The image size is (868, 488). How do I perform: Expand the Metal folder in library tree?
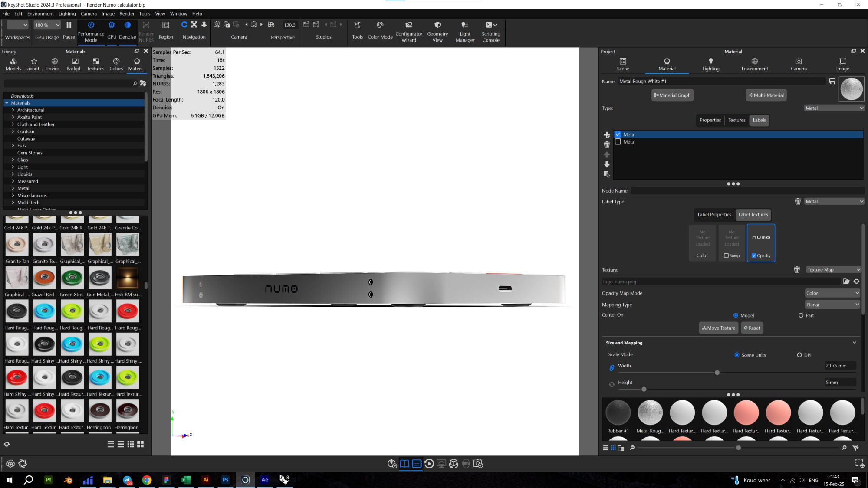[x=13, y=188]
